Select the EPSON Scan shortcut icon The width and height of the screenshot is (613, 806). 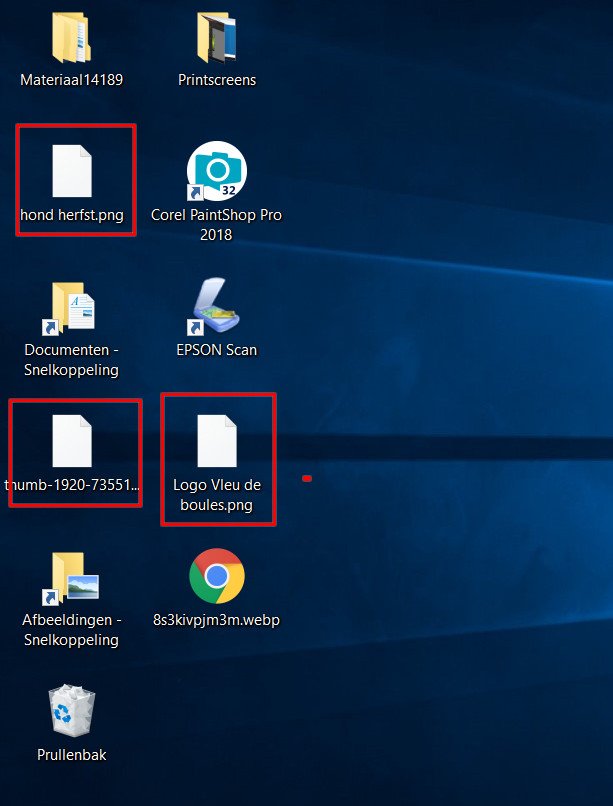click(215, 306)
